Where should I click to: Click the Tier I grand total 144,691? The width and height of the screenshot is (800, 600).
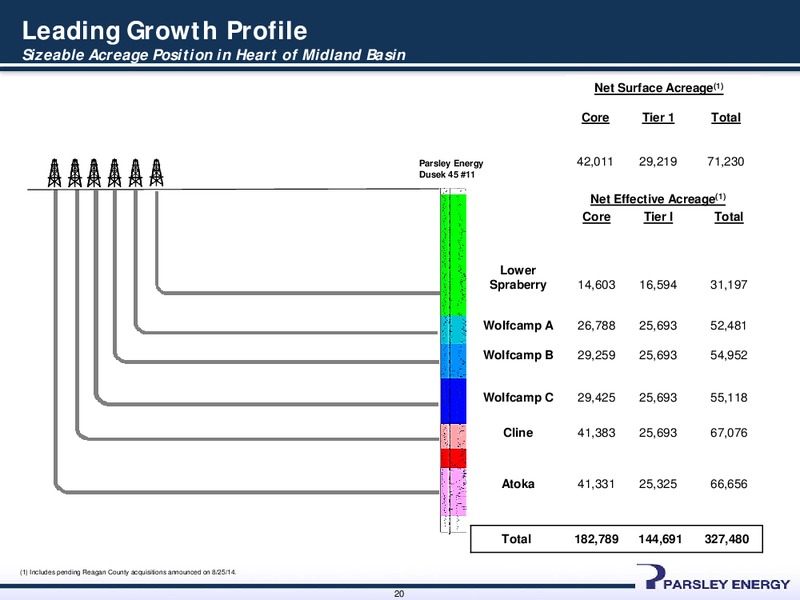(660, 539)
